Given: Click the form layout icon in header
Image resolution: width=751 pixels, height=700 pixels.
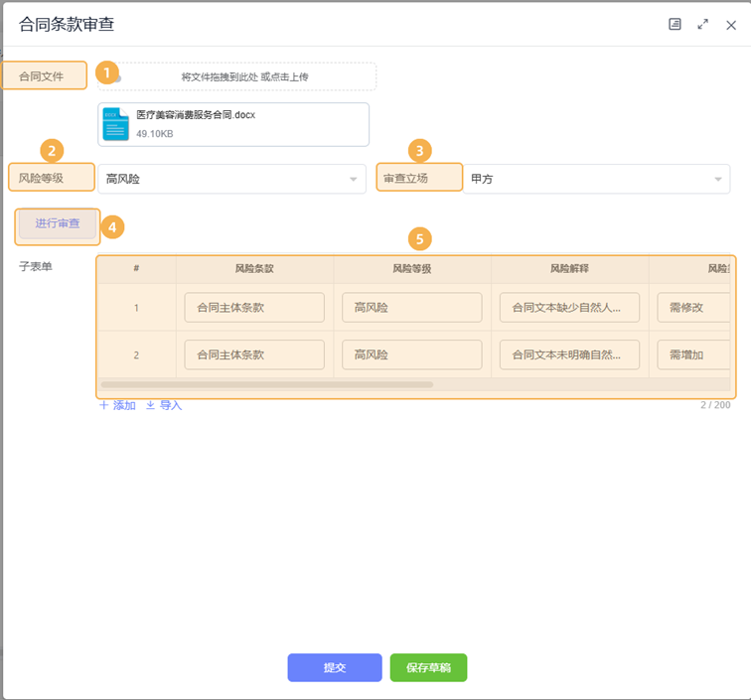Looking at the screenshot, I should point(676,25).
